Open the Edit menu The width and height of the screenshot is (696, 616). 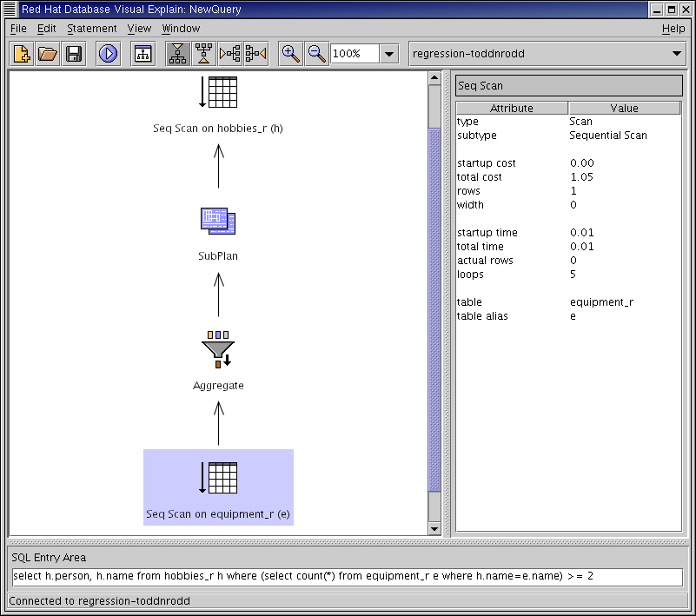coord(47,29)
